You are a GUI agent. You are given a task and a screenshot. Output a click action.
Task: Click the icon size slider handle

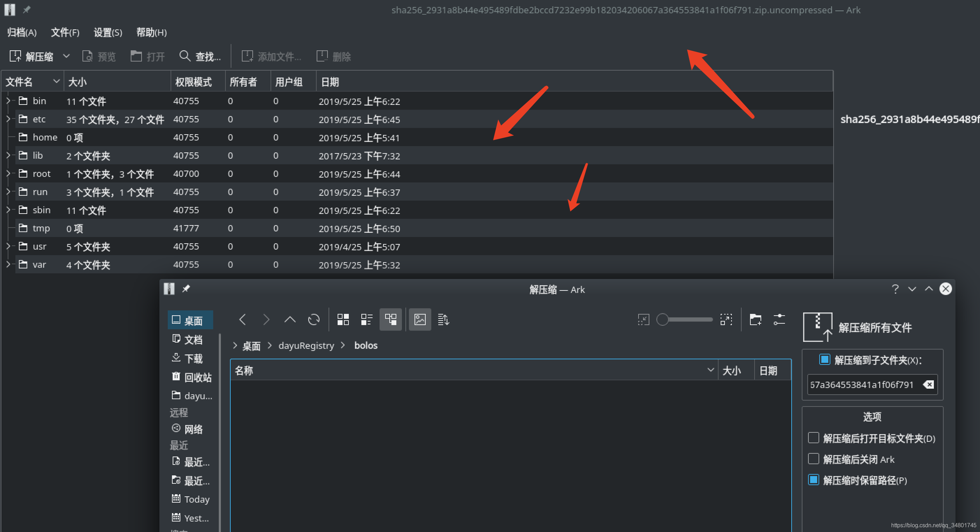point(662,320)
